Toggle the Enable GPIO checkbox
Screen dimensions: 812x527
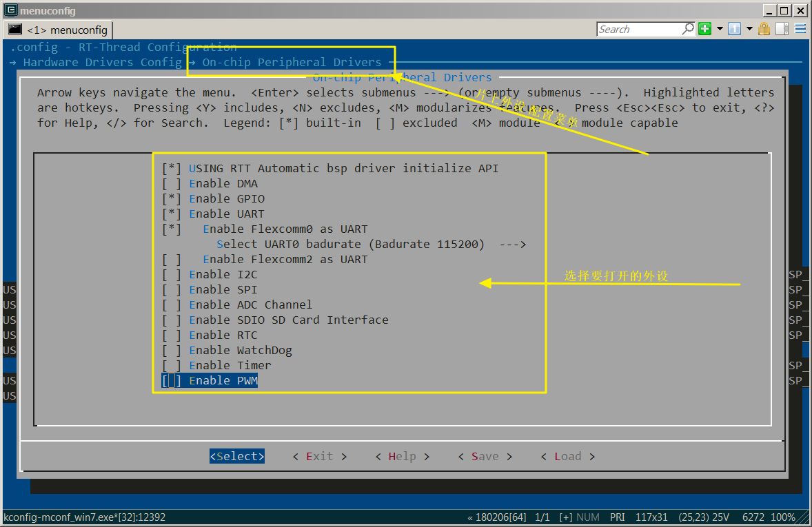pyautogui.click(x=171, y=199)
